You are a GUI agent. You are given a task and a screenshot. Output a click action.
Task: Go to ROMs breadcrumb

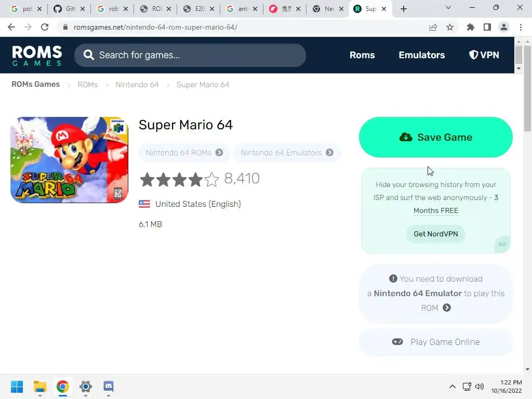(x=87, y=85)
